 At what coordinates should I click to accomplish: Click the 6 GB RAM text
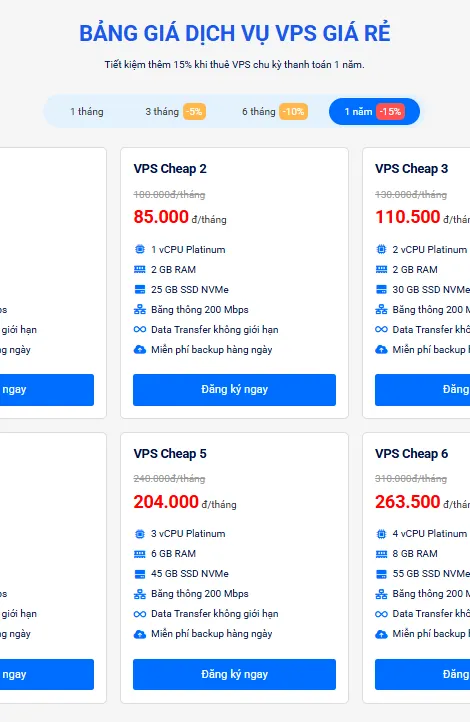pos(174,553)
